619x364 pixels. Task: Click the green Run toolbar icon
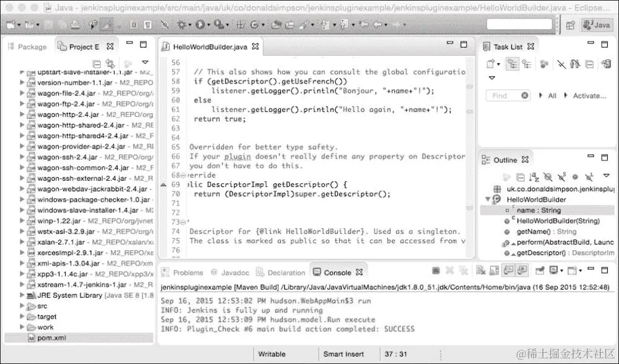point(200,25)
